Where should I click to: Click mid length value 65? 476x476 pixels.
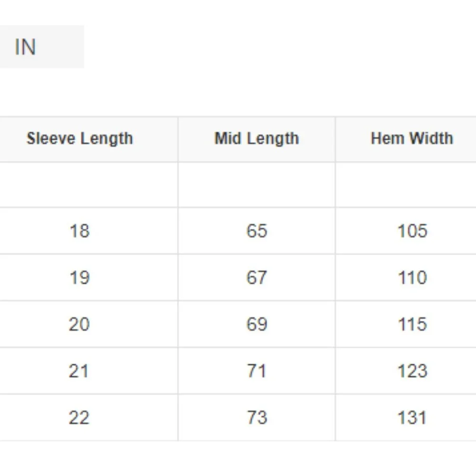point(257,231)
